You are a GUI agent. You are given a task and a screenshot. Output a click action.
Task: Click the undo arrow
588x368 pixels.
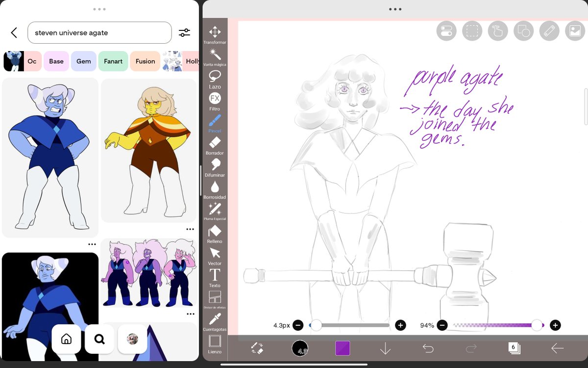click(x=428, y=348)
